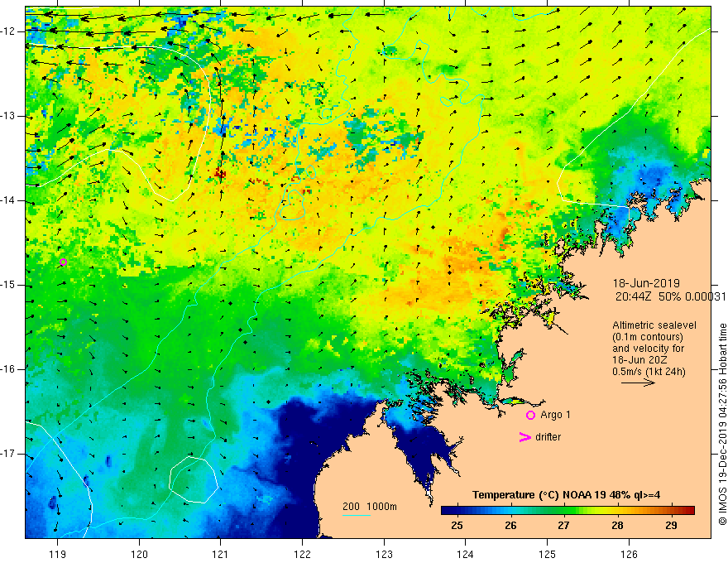This screenshot has width=728, height=563.
Task: Click the 'drifter' legend label
Action: [548, 437]
